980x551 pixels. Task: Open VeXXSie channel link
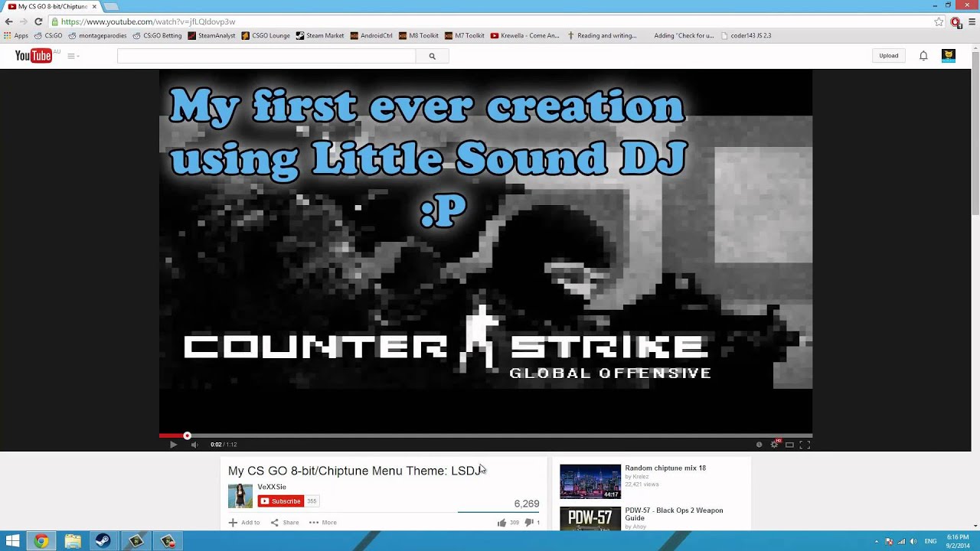272,487
